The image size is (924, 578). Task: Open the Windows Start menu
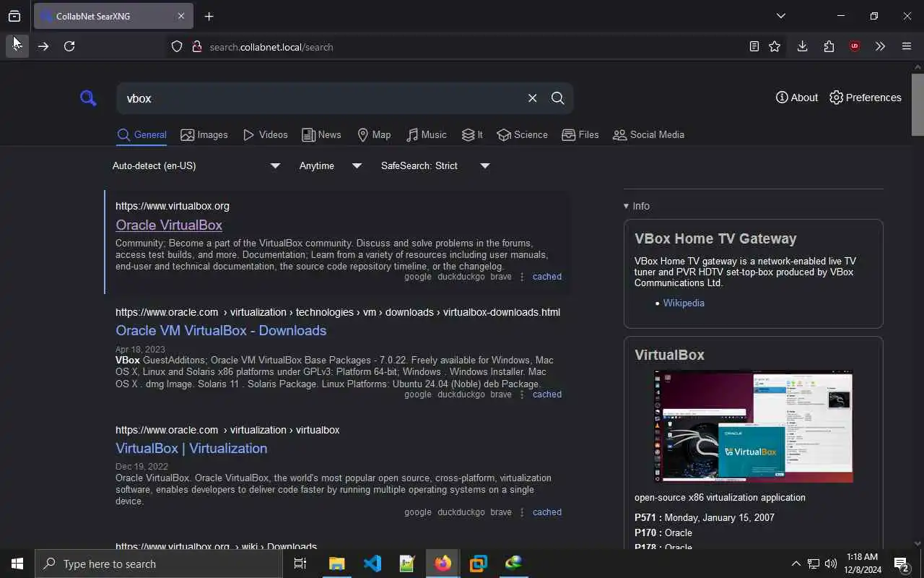(x=17, y=564)
